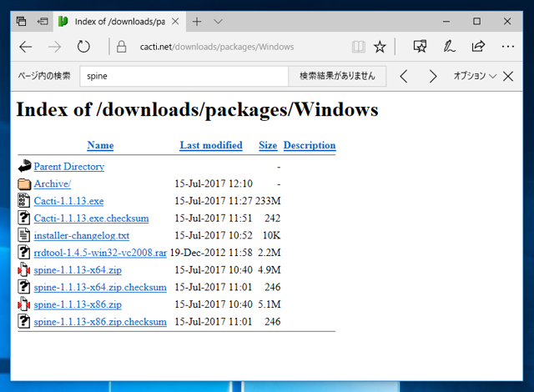Click compressed icon beside spine-1.1.13-x86.zip
The image size is (534, 392).
[24, 304]
